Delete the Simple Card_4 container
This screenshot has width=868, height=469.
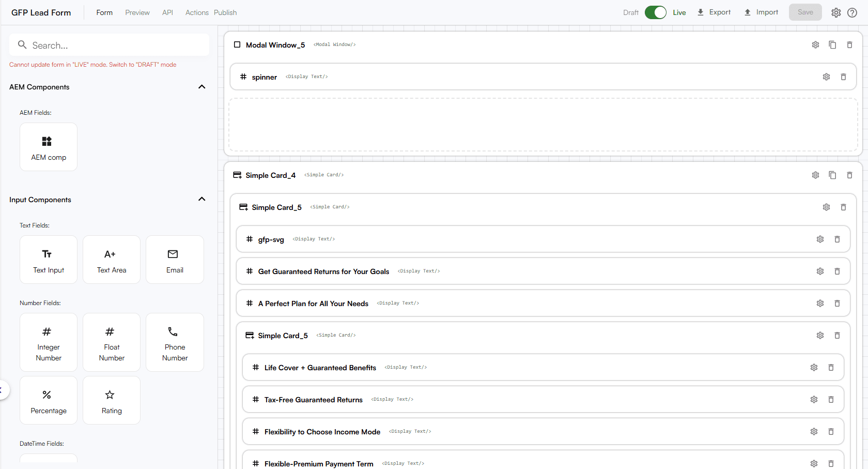coord(849,175)
